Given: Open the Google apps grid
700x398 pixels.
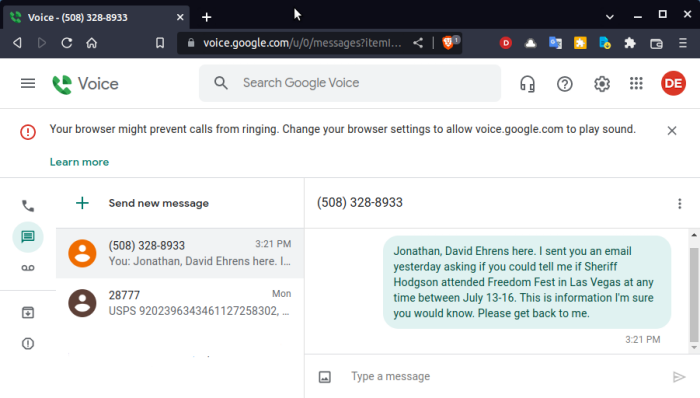Looking at the screenshot, I should click(x=636, y=83).
